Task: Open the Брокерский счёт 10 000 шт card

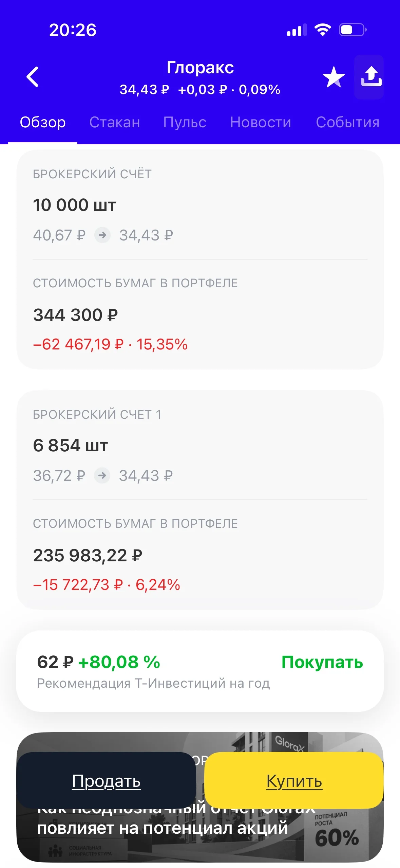Action: click(200, 259)
